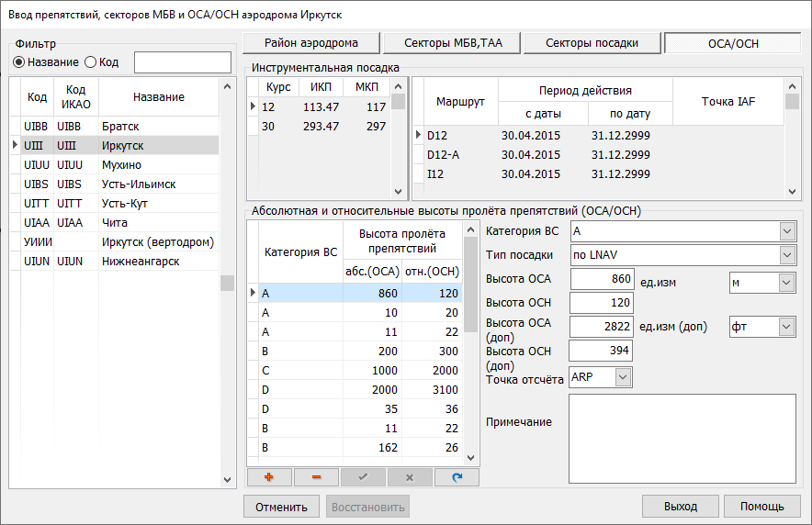Click the red minus delete record icon
The image size is (812, 525).
316,477
